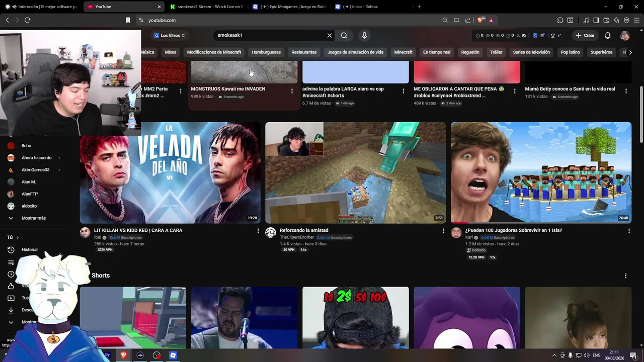Reload the page with the browser refresh icon
The height and width of the screenshot is (362, 644).
pos(27,20)
